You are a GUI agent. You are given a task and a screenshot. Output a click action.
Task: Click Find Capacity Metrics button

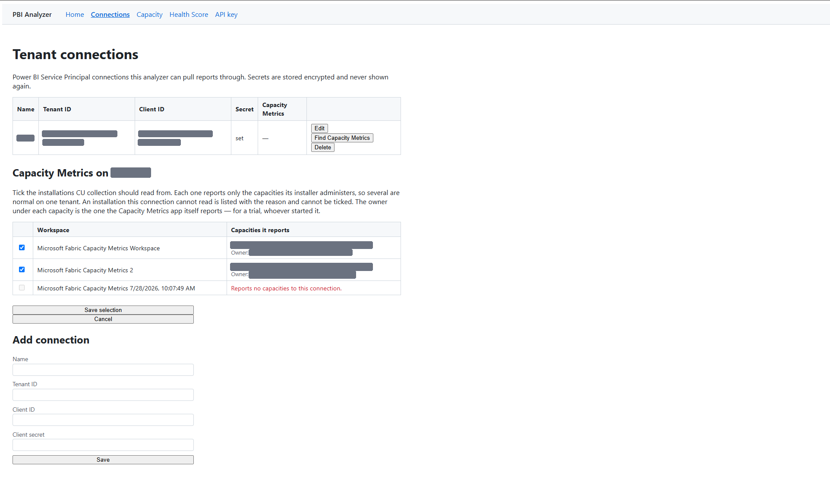click(342, 138)
